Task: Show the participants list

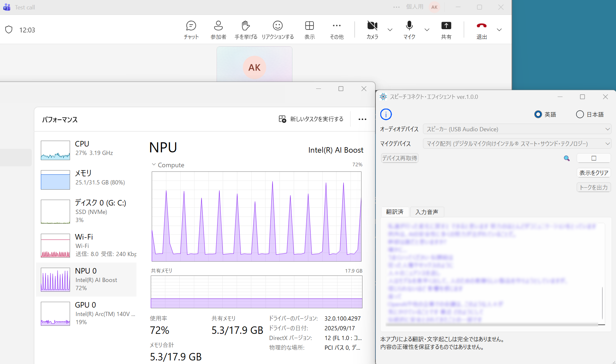Action: point(218,30)
